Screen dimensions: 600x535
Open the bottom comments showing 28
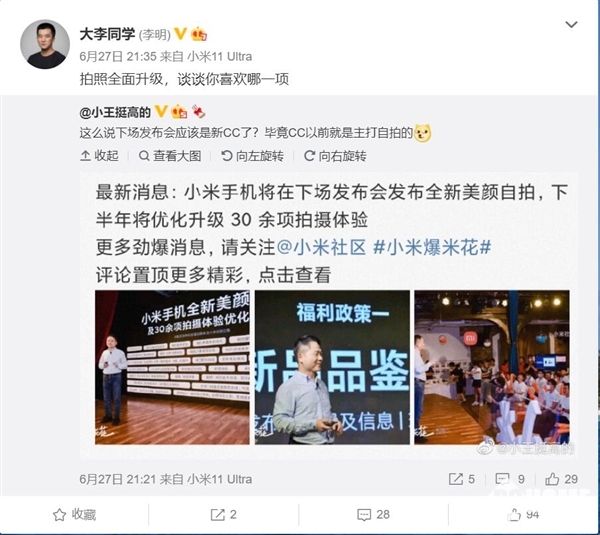coord(373,515)
